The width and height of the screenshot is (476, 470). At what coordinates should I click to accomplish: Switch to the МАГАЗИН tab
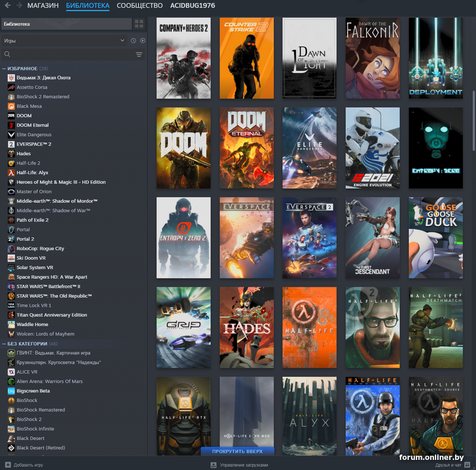(x=43, y=5)
